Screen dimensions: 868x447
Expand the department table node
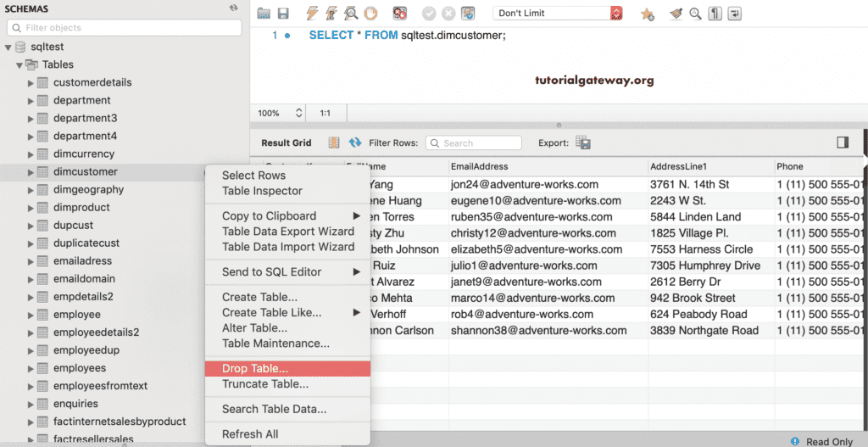click(31, 100)
